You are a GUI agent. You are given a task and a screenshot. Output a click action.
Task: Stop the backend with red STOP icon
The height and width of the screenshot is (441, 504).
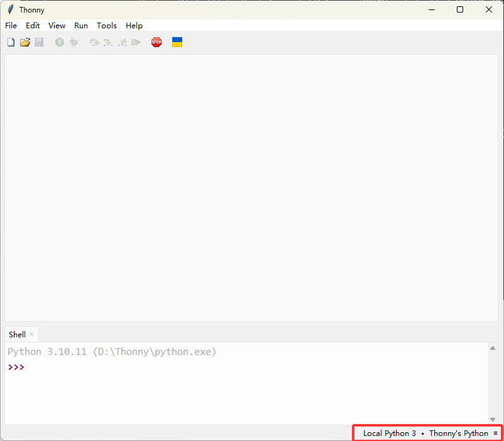pyautogui.click(x=156, y=42)
